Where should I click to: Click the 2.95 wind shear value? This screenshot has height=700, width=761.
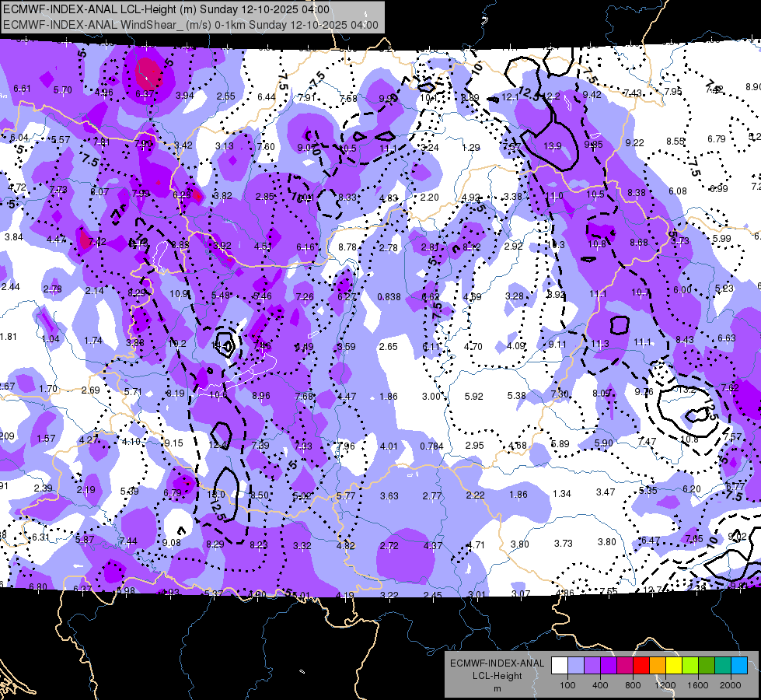(x=474, y=446)
